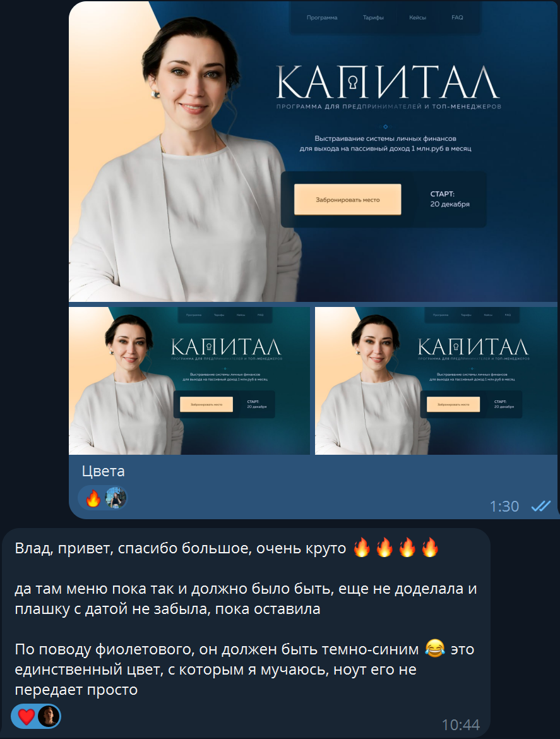Click the reactor avatar beside the heart reaction
The width and height of the screenshot is (560, 739).
tap(49, 717)
